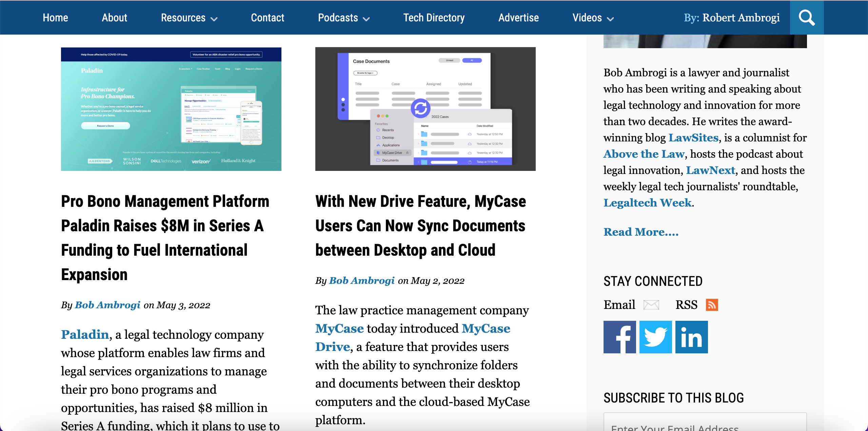
Task: Expand the Resources dropdown menu
Action: click(189, 18)
